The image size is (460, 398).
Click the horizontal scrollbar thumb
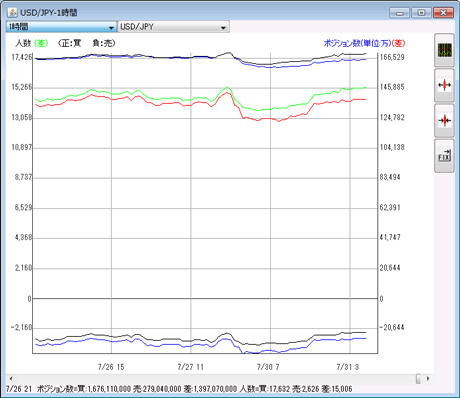click(x=419, y=379)
